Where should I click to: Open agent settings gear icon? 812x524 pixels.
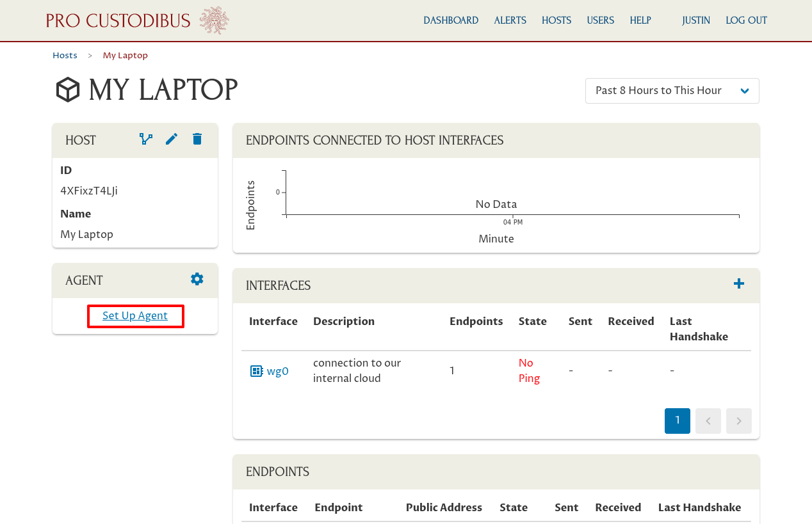(197, 279)
